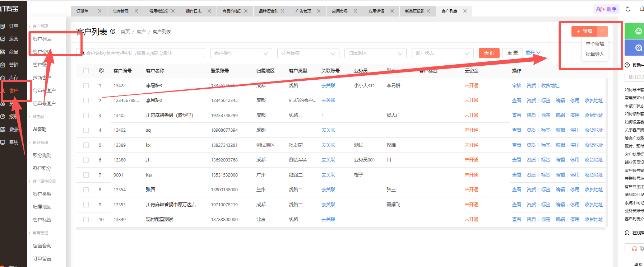Switch to the 操作日志 tab
The width and height of the screenshot is (644, 267).
point(194,11)
